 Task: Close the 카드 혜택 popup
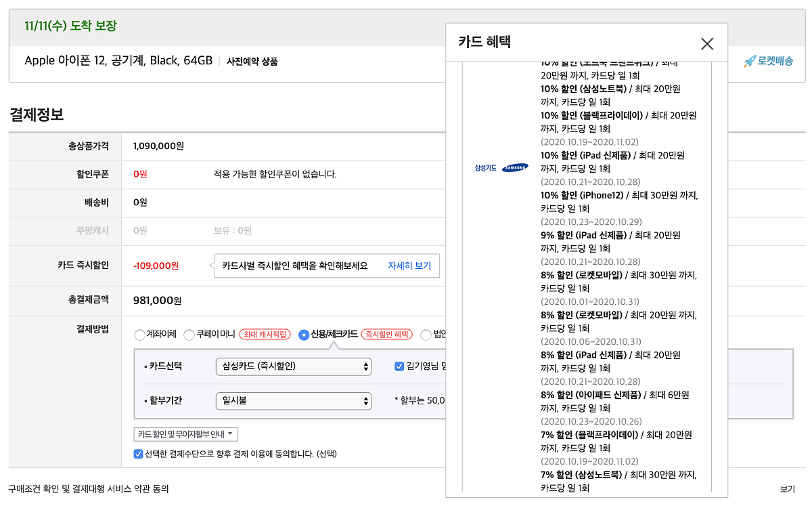(x=707, y=44)
